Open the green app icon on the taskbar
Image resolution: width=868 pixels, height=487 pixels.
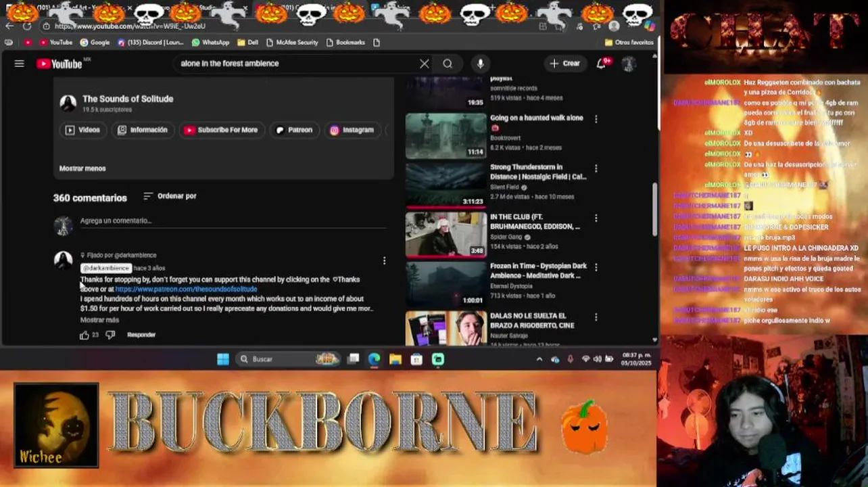[438, 359]
